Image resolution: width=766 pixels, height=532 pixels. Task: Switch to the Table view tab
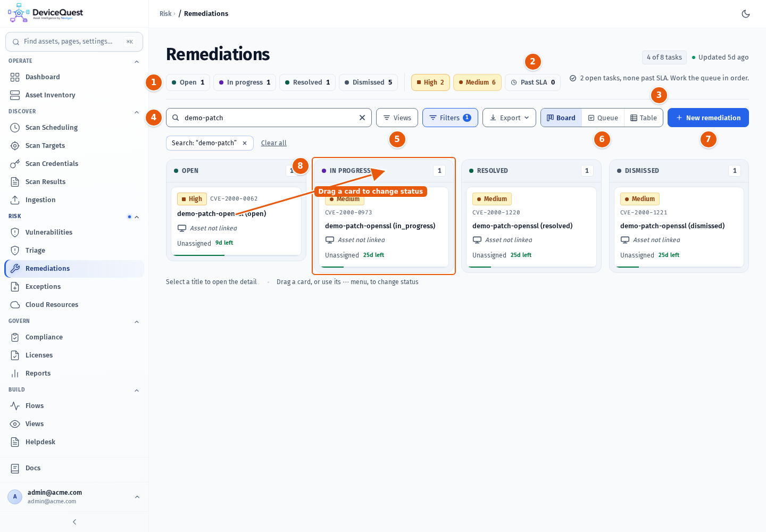[644, 118]
